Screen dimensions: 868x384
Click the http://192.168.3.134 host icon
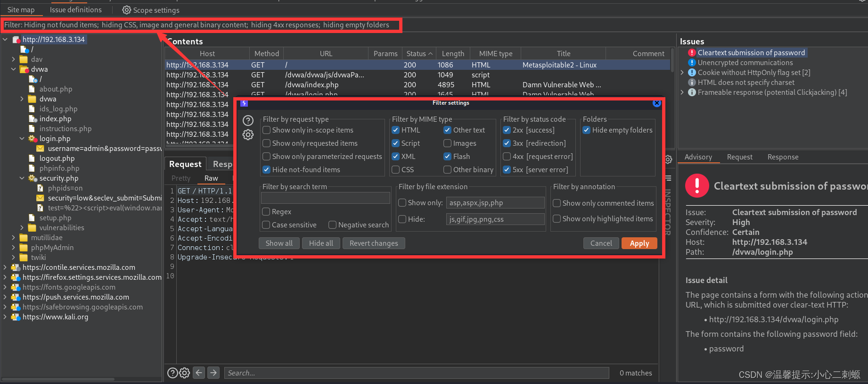click(x=16, y=40)
